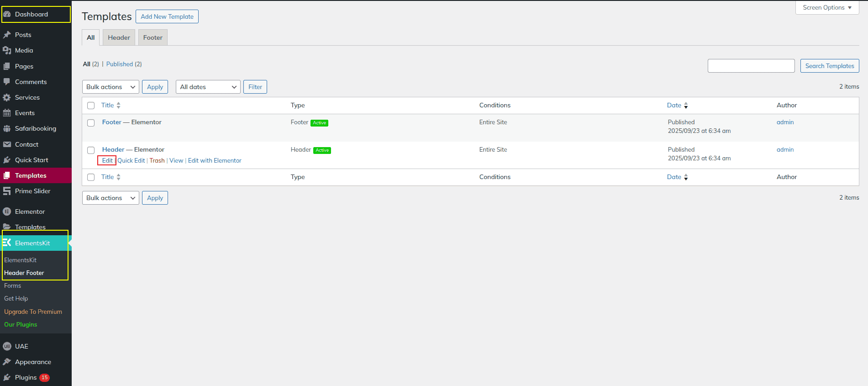Open the top Bulk actions dropdown
This screenshot has height=386, width=868.
[110, 87]
